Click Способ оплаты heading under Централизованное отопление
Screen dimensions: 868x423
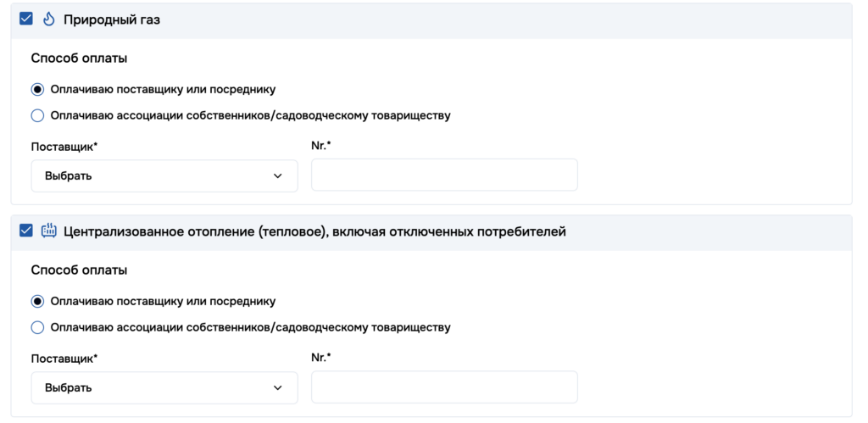point(79,270)
